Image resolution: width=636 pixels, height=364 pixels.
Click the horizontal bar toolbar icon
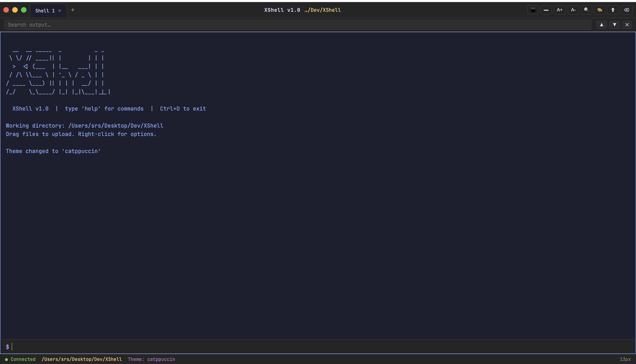point(546,10)
